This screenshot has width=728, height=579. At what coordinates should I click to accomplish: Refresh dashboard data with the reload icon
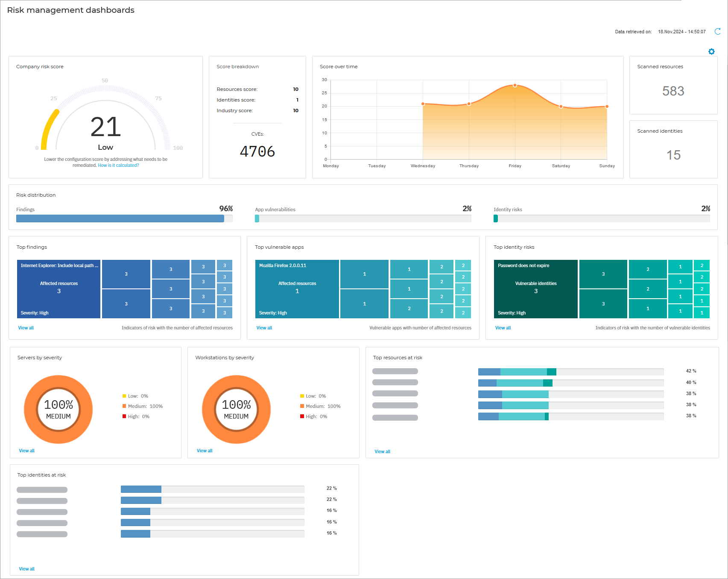tap(717, 32)
